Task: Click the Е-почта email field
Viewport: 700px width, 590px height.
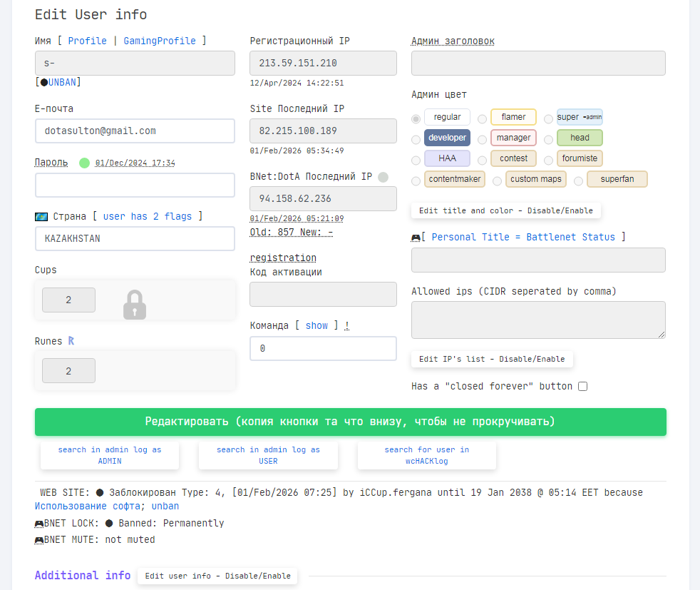Action: (x=135, y=131)
